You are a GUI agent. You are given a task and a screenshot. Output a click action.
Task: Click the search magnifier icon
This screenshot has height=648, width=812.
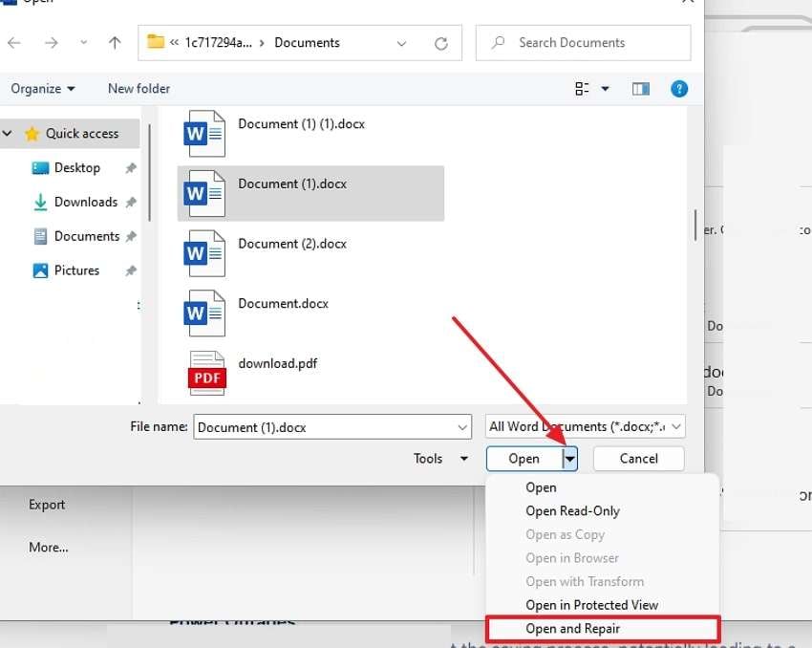click(x=498, y=42)
